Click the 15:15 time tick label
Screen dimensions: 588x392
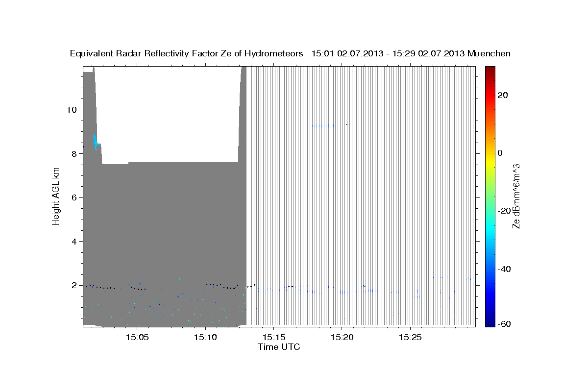(x=273, y=337)
